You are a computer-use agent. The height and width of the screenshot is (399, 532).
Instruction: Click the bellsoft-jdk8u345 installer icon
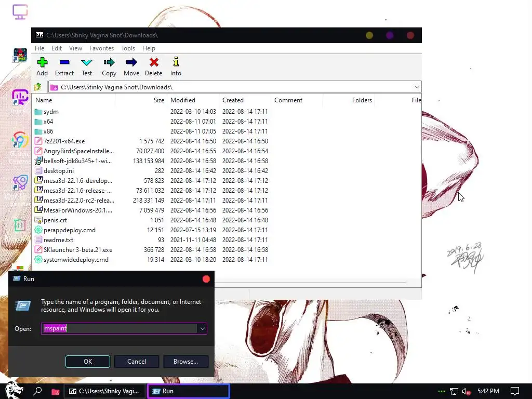(38, 161)
